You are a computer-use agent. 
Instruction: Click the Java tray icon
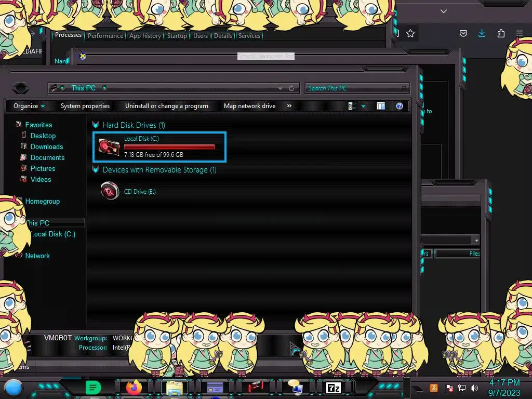point(434,388)
